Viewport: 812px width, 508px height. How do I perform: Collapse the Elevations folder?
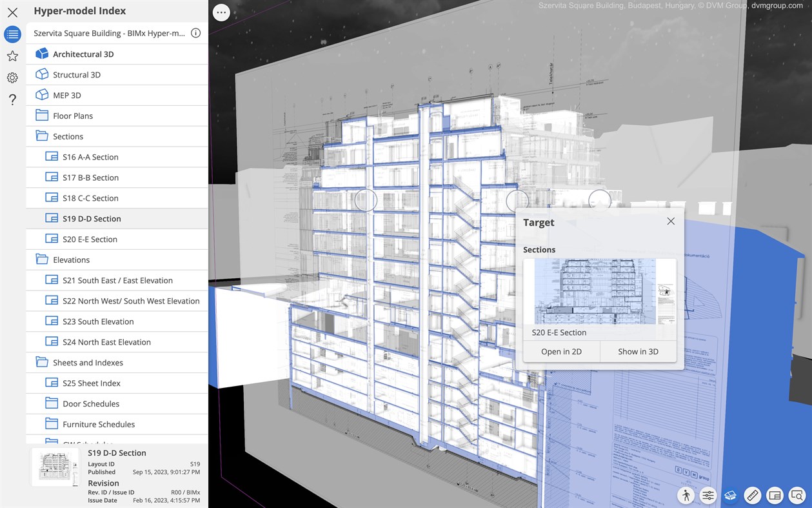71,259
